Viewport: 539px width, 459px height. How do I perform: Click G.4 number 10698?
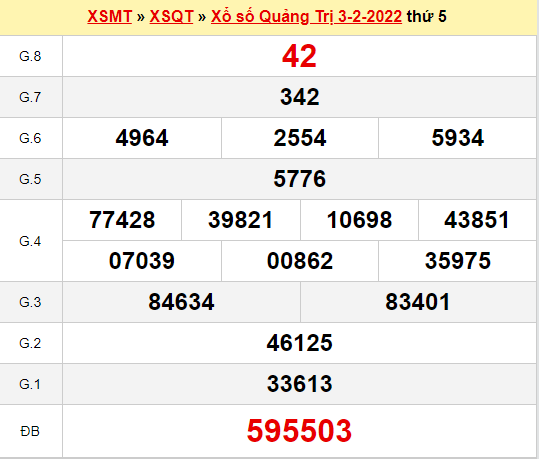point(359,220)
